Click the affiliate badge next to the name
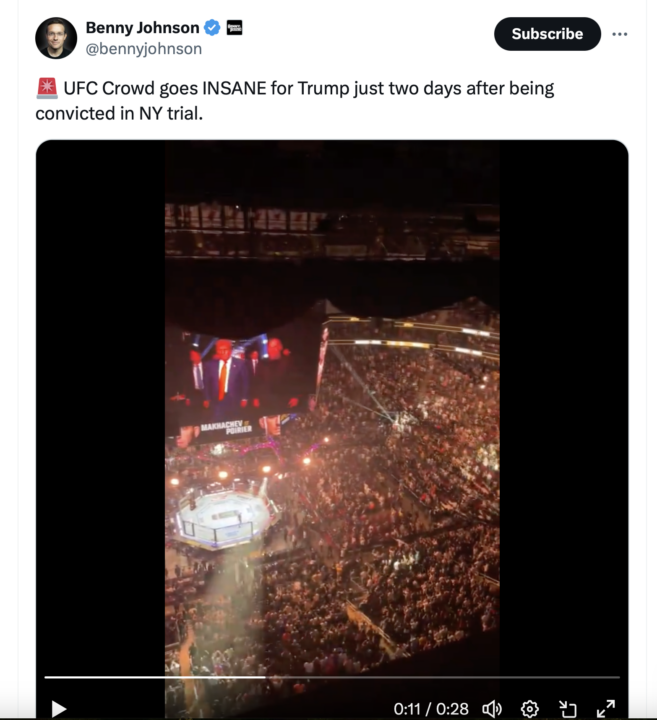This screenshot has width=657, height=720. (x=235, y=28)
